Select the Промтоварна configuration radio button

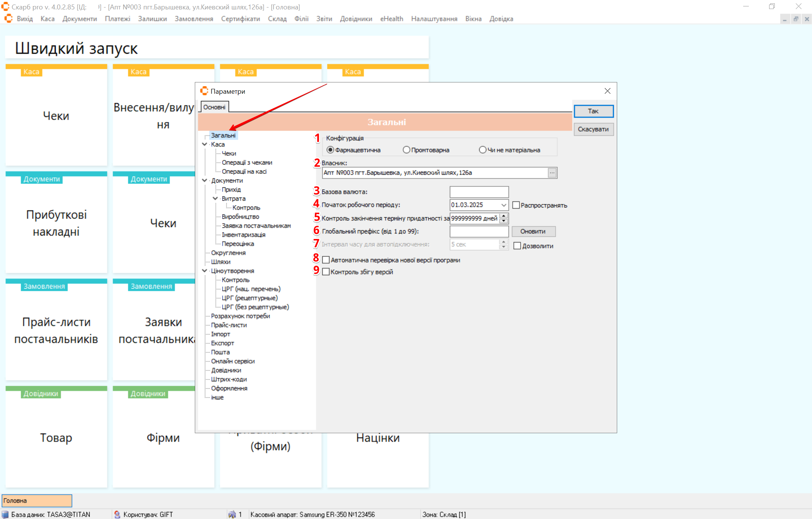click(406, 150)
